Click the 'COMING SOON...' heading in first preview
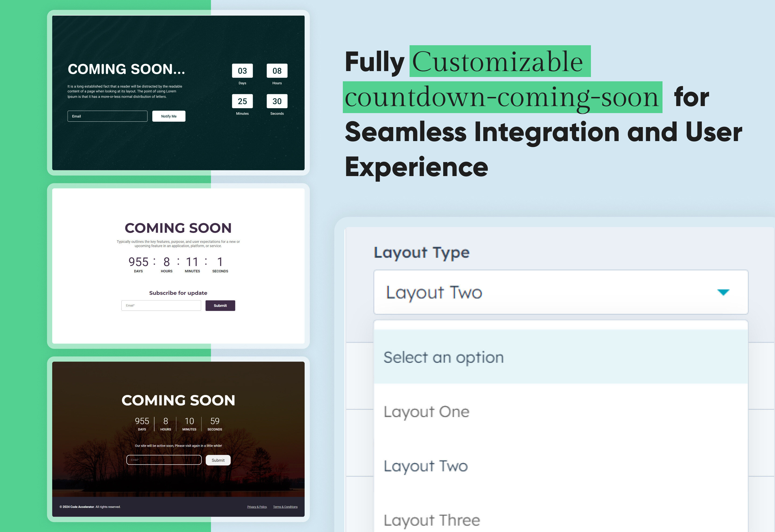 coord(126,69)
